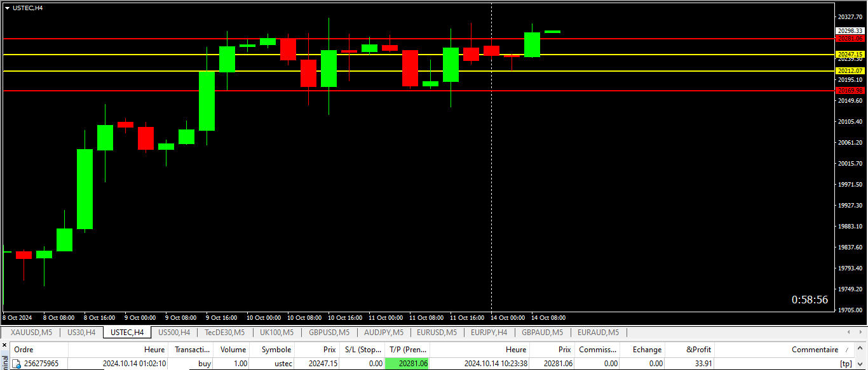Select the red 20281.06 price level label
Screen dimensions: 868x370
pos(850,39)
